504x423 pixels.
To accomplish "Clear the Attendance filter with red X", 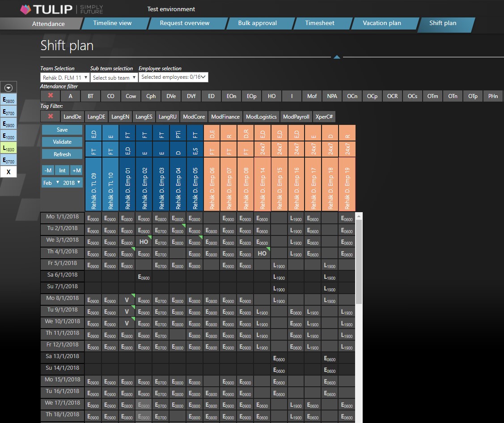I will point(50,96).
